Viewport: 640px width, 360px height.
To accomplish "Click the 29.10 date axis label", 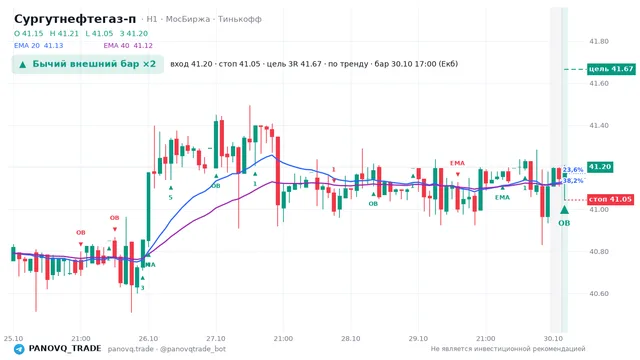I will [x=418, y=339].
